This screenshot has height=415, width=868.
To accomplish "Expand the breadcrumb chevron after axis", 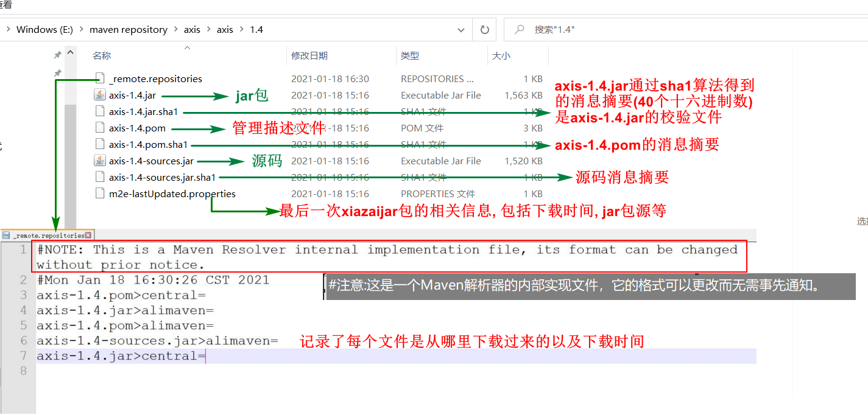I will pos(208,29).
